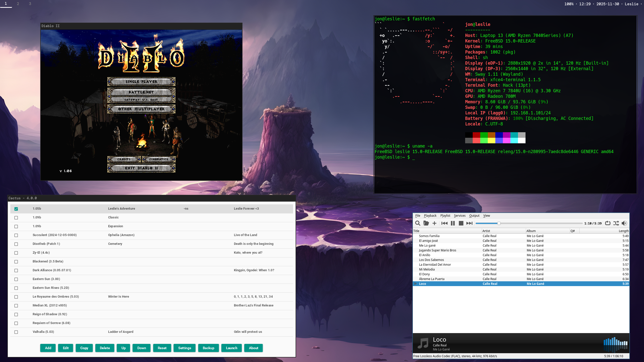Click the search magnifier icon in the music player
The width and height of the screenshot is (644, 362).
point(418,223)
